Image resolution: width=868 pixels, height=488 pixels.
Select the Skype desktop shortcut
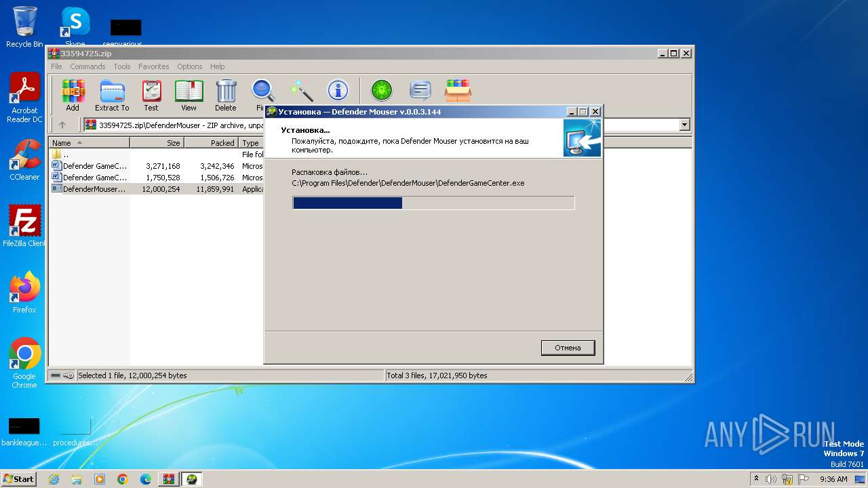75,27
